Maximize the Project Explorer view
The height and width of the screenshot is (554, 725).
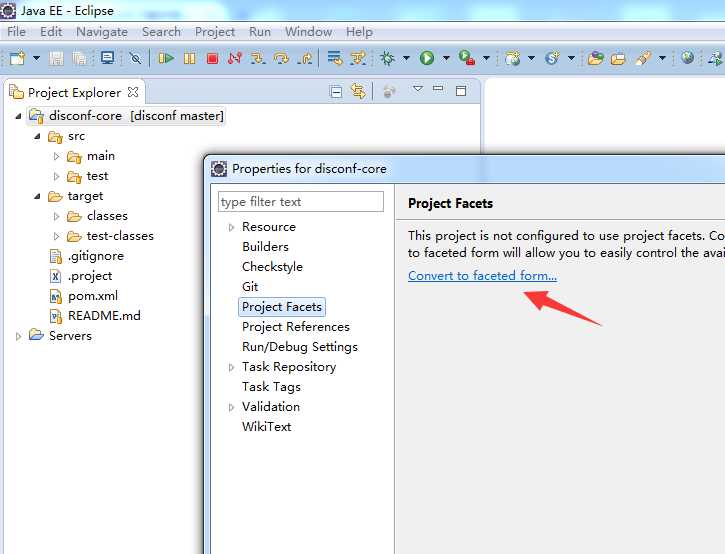coord(461,91)
